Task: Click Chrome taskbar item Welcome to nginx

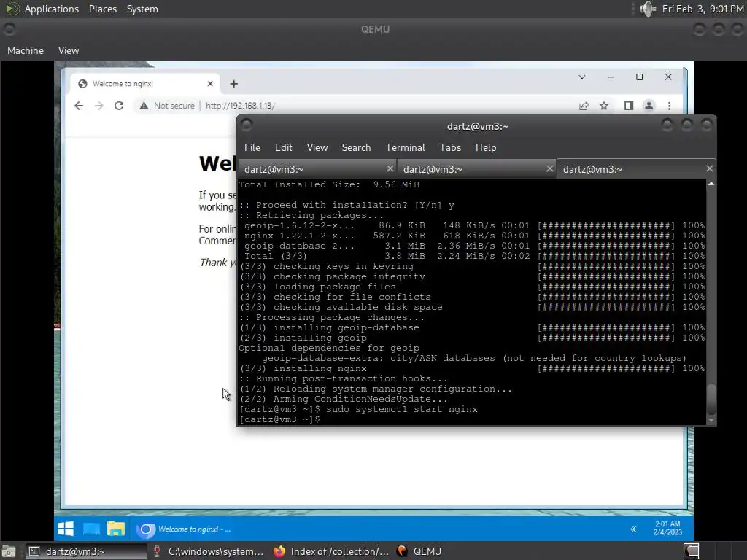Action: click(183, 529)
